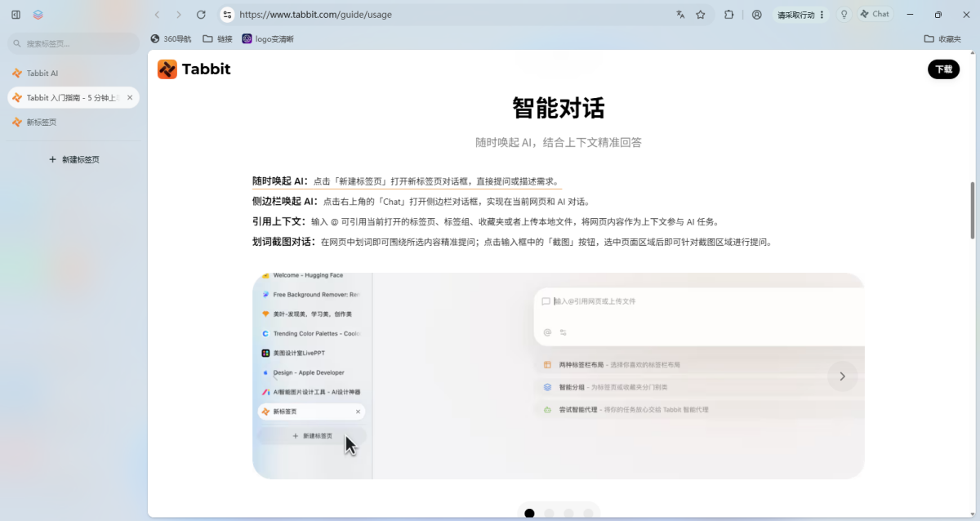Focus the 搜索标签页 search field
Image resolution: width=980 pixels, height=521 pixels.
coord(73,43)
